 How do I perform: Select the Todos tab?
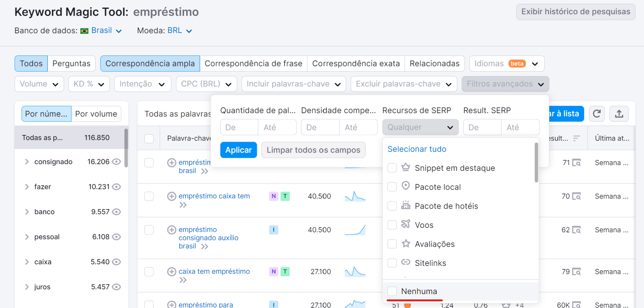click(31, 64)
